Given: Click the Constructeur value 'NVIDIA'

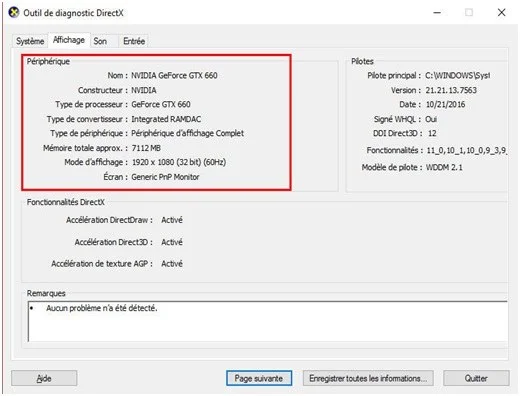Looking at the screenshot, I should click(x=144, y=90).
